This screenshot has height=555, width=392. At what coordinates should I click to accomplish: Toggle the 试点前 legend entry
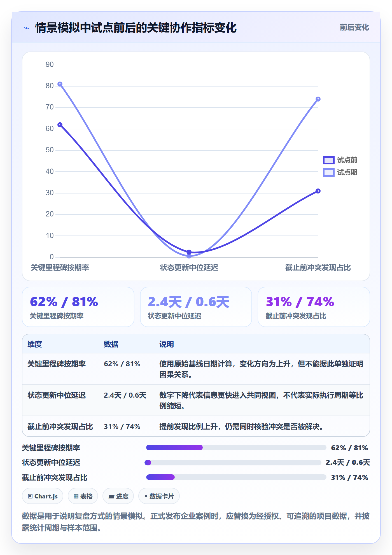click(x=340, y=160)
